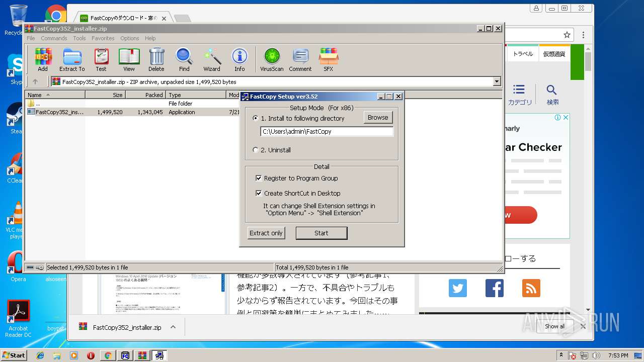The image size is (644, 362).
Task: Click Show all downloads button
Action: [555, 326]
